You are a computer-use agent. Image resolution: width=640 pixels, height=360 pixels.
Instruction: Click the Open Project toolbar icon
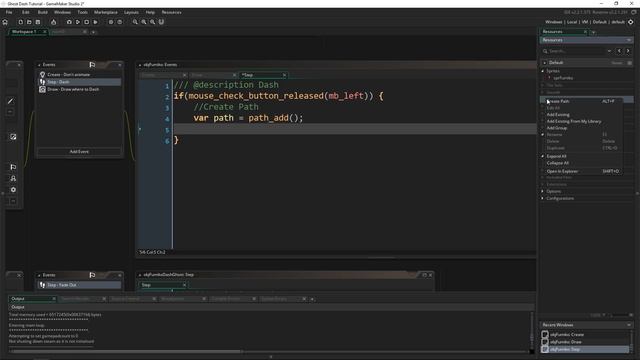point(29,22)
